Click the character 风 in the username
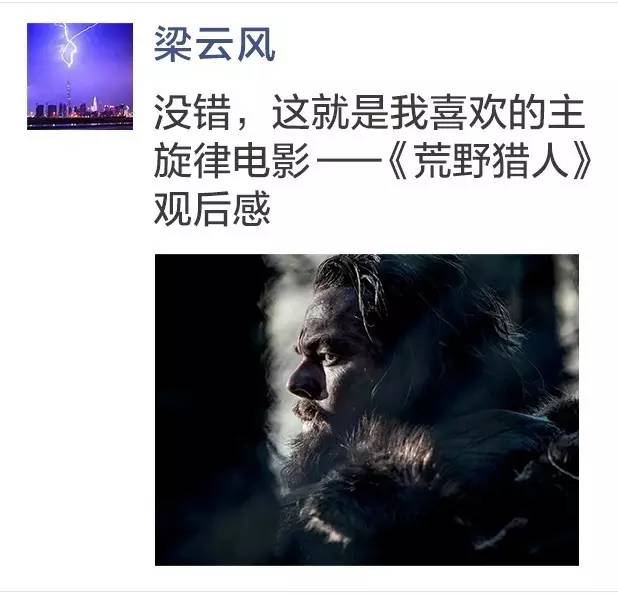Screen dimensions: 618x595 coord(256,44)
